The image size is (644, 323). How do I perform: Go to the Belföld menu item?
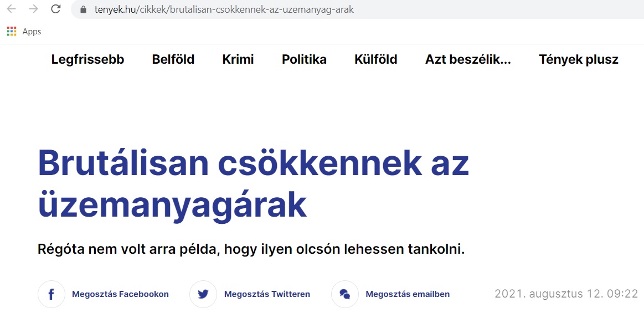point(173,60)
